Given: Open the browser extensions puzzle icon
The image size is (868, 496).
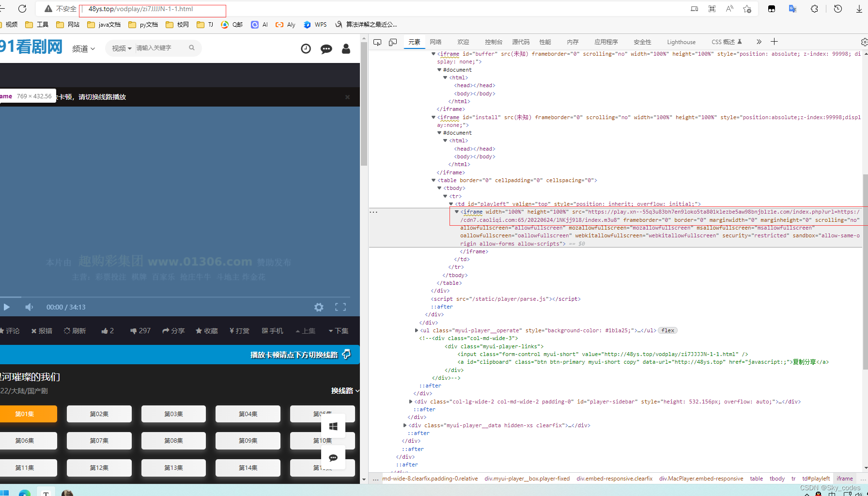Looking at the screenshot, I should pyautogui.click(x=815, y=9).
